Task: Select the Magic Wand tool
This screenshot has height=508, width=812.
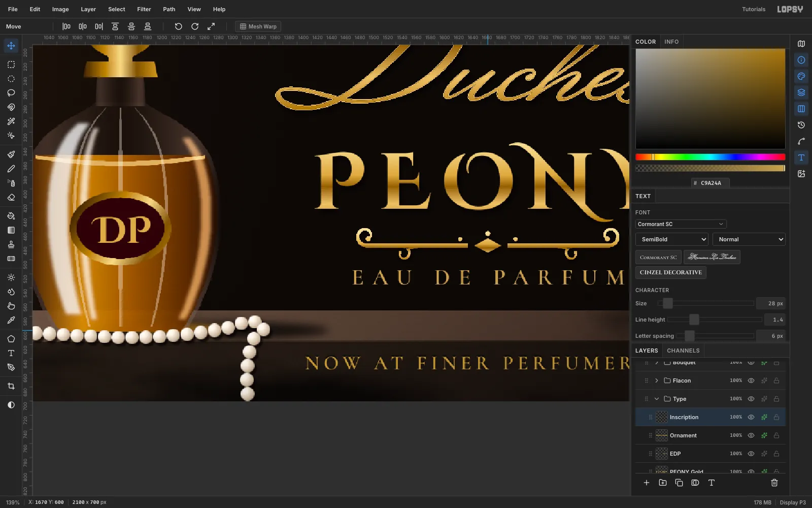Action: pyautogui.click(x=11, y=121)
